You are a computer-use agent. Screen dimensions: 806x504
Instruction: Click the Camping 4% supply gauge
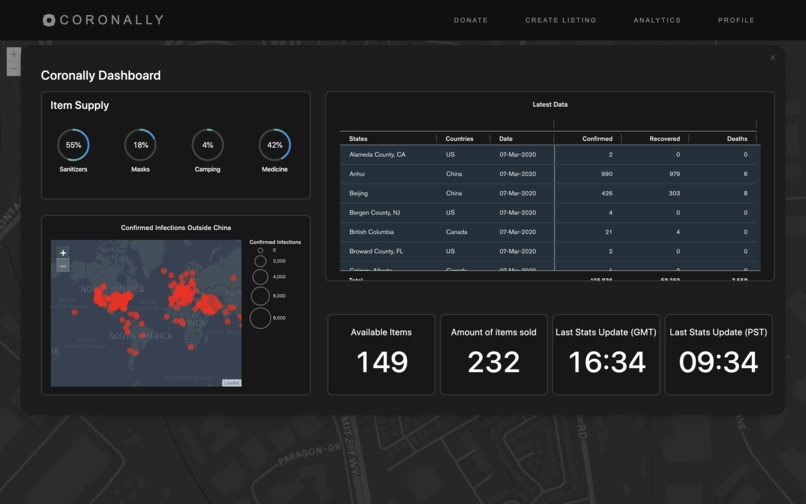208,145
